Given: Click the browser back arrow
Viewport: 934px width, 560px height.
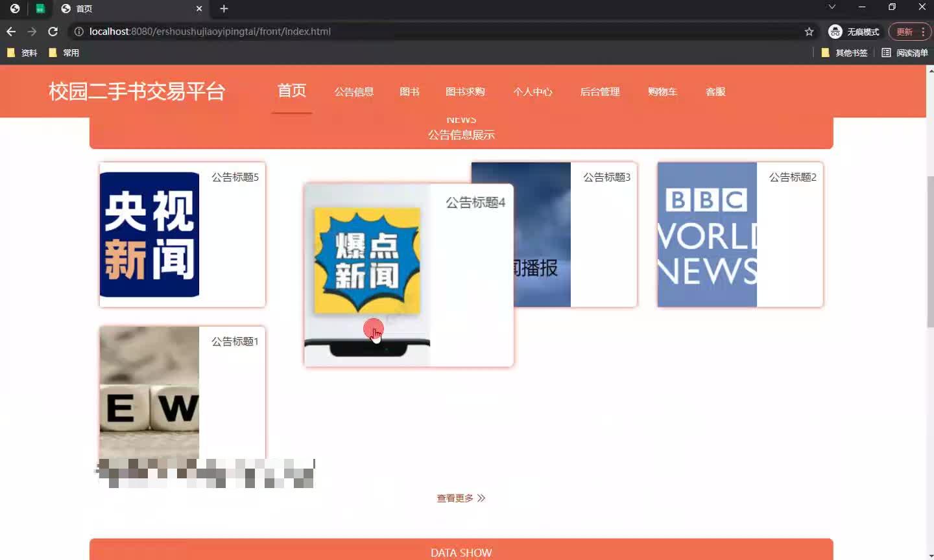Looking at the screenshot, I should coord(11,31).
